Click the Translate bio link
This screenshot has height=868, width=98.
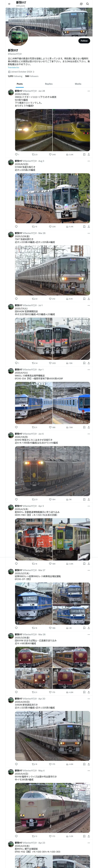(14, 67)
